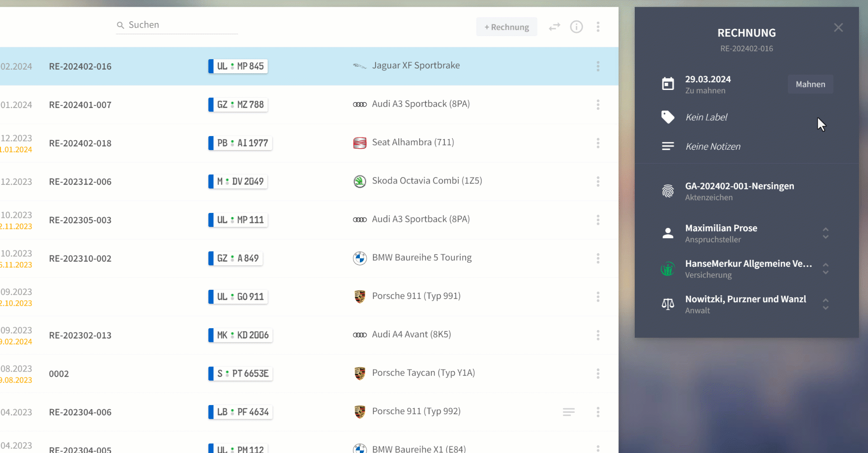Screen dimensions: 868x453
Task: Click notes icon on RE-202304-006 row
Action: (569, 412)
